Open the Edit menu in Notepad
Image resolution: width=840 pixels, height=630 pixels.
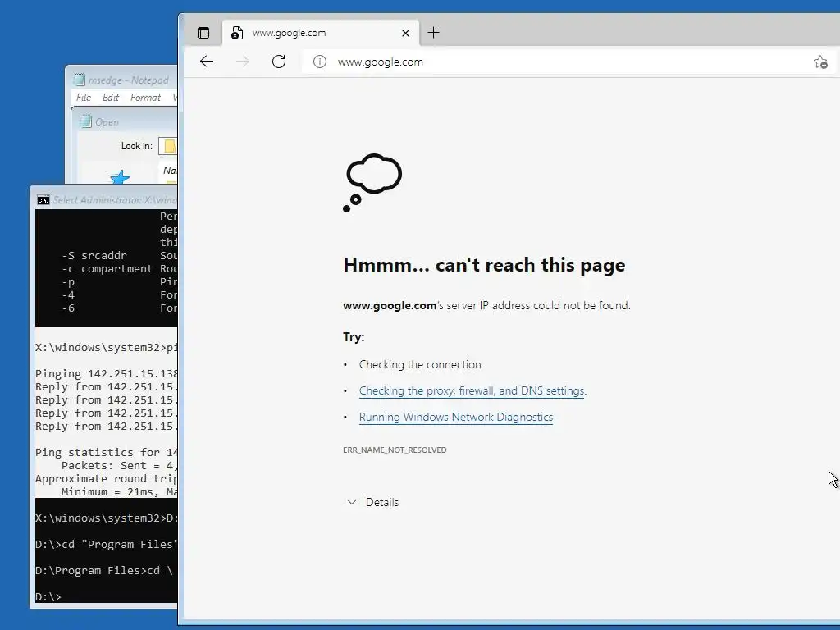pos(111,98)
